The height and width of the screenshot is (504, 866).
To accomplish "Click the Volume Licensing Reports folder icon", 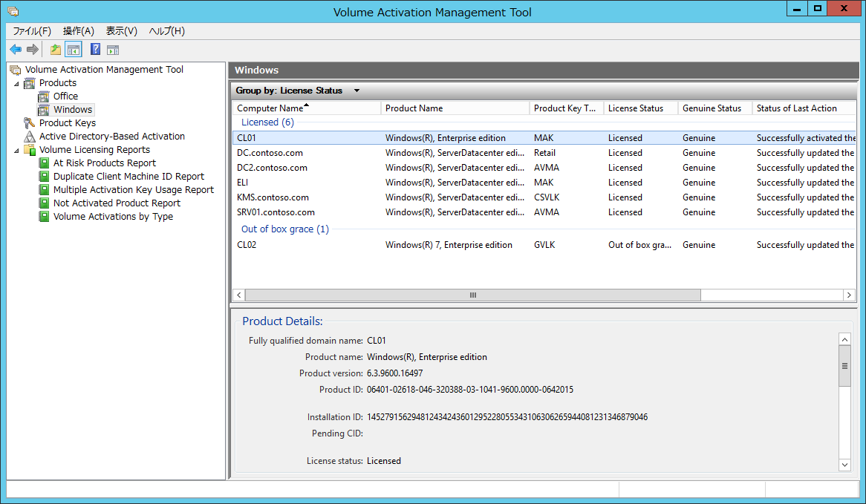I will coord(30,150).
